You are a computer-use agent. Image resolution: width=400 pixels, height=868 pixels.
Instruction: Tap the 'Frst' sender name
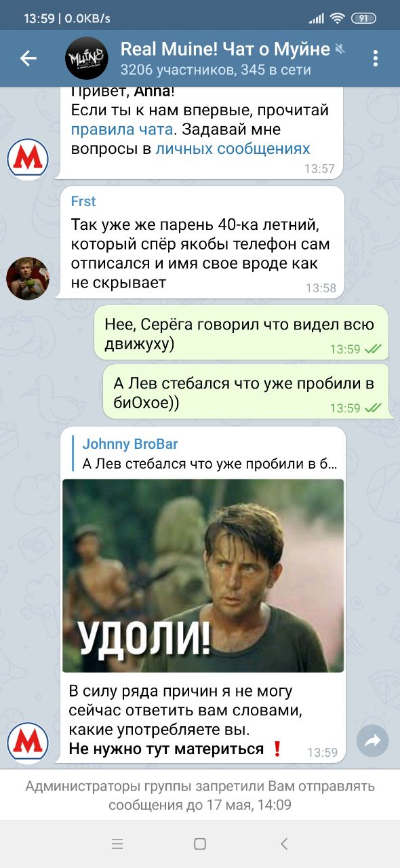pyautogui.click(x=83, y=201)
